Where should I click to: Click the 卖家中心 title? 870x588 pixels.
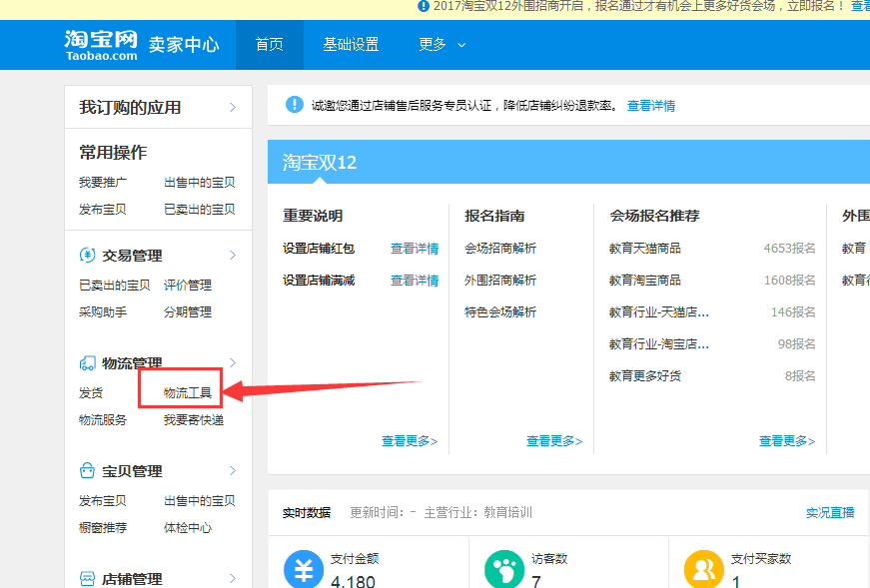(x=184, y=44)
